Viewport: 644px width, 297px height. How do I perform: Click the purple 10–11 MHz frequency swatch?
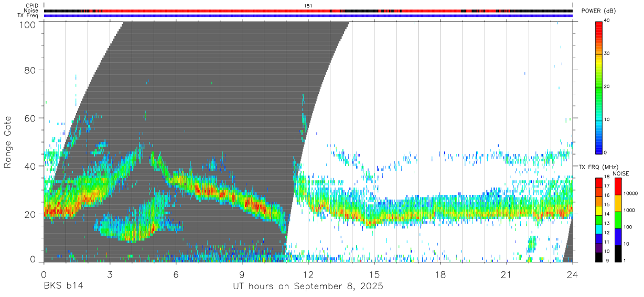point(599,248)
